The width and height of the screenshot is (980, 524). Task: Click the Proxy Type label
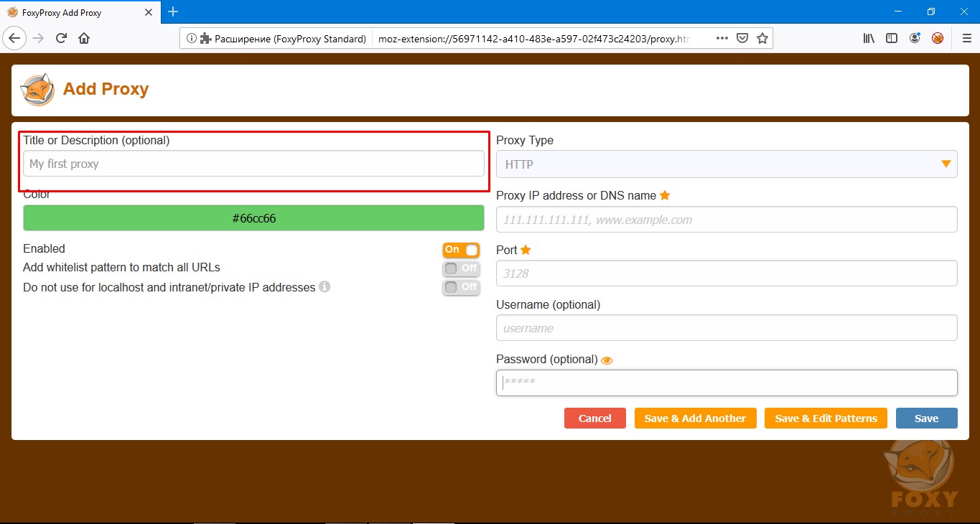point(525,141)
